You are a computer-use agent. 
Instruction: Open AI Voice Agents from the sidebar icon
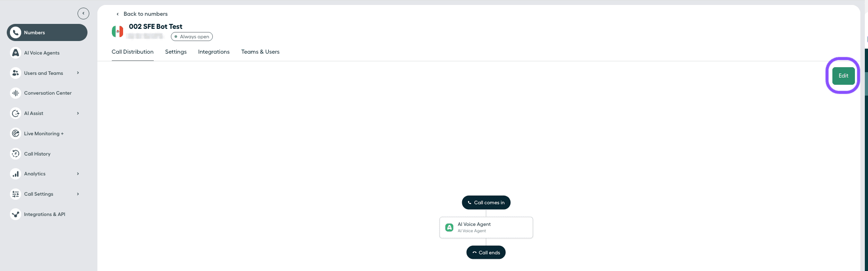click(x=15, y=53)
